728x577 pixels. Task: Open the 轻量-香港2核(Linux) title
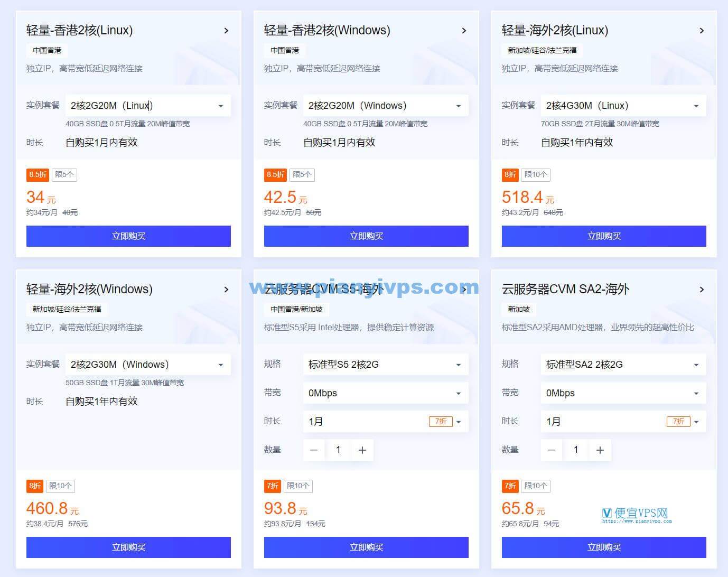click(x=80, y=31)
